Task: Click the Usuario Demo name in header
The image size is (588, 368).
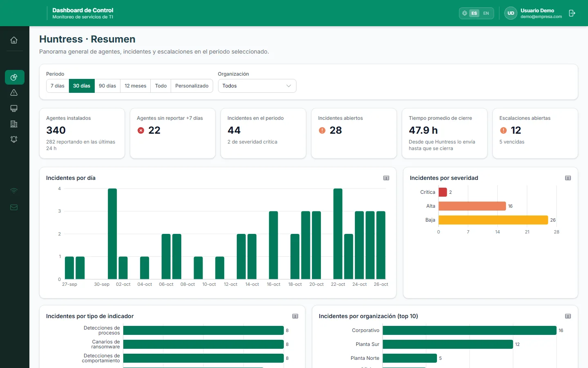Action: 537,11
